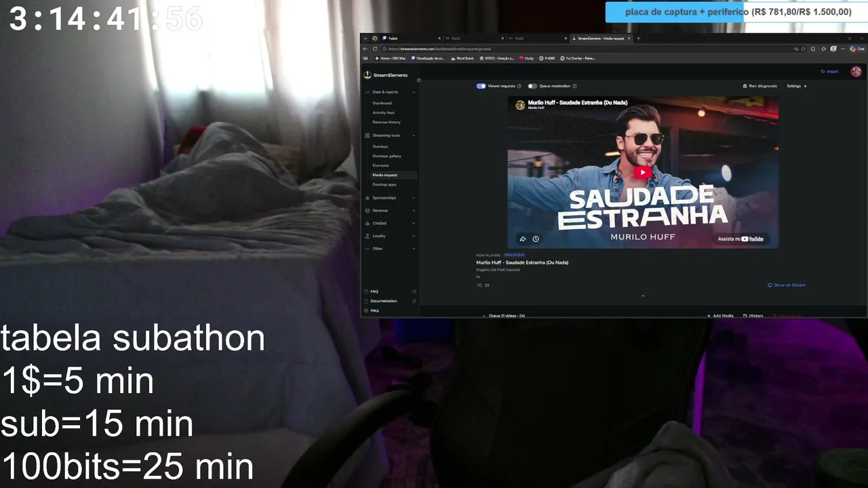
Task: Click the browser back arrow
Action: pyautogui.click(x=366, y=49)
